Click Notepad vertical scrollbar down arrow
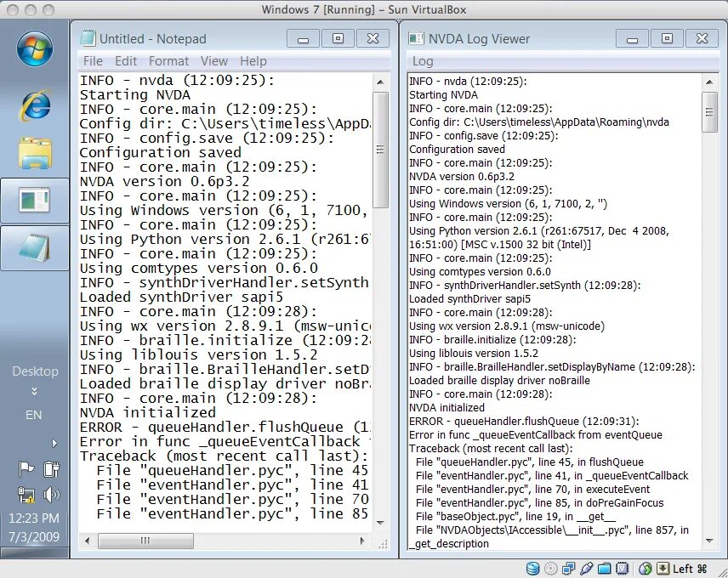Image resolution: width=728 pixels, height=578 pixels. tap(380, 524)
